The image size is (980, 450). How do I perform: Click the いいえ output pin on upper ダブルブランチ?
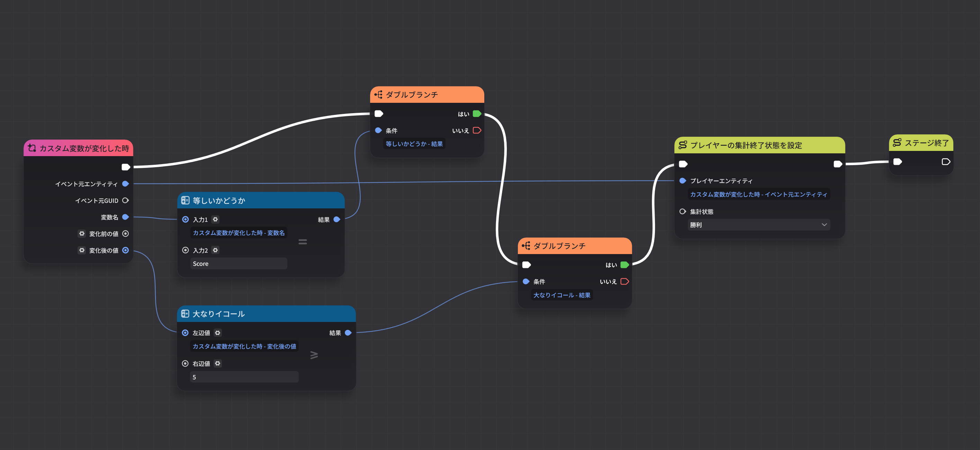pos(477,130)
